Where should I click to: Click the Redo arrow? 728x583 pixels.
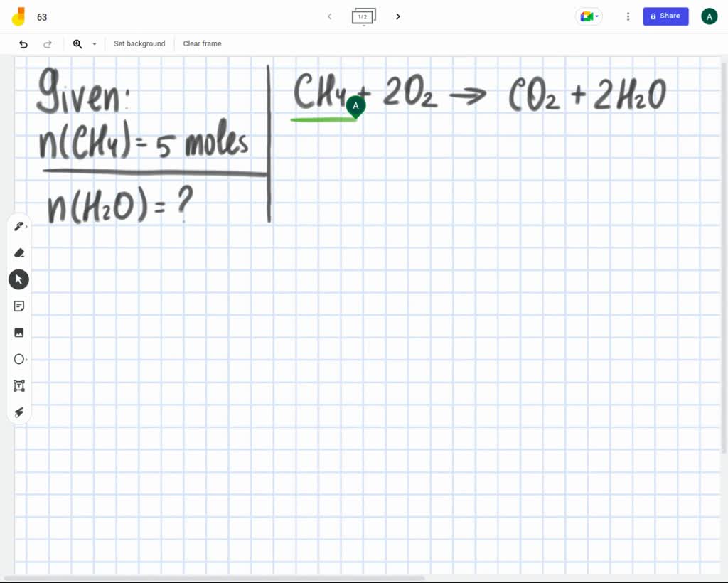pos(48,43)
